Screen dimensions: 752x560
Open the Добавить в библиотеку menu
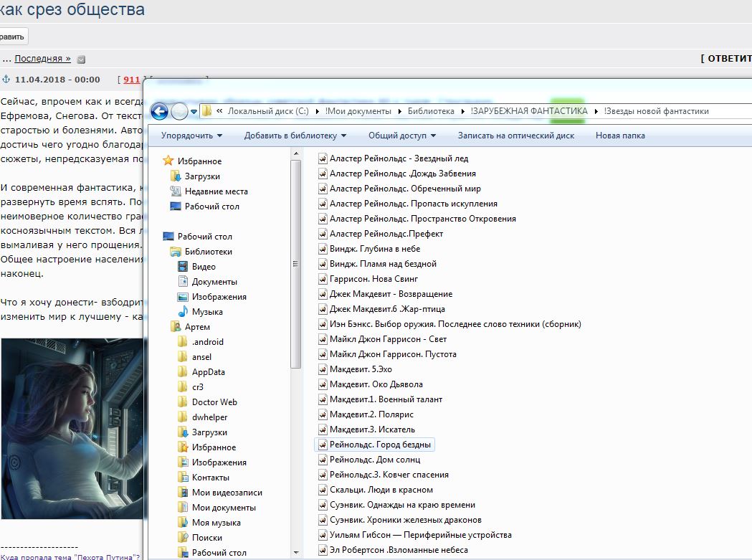[295, 136]
